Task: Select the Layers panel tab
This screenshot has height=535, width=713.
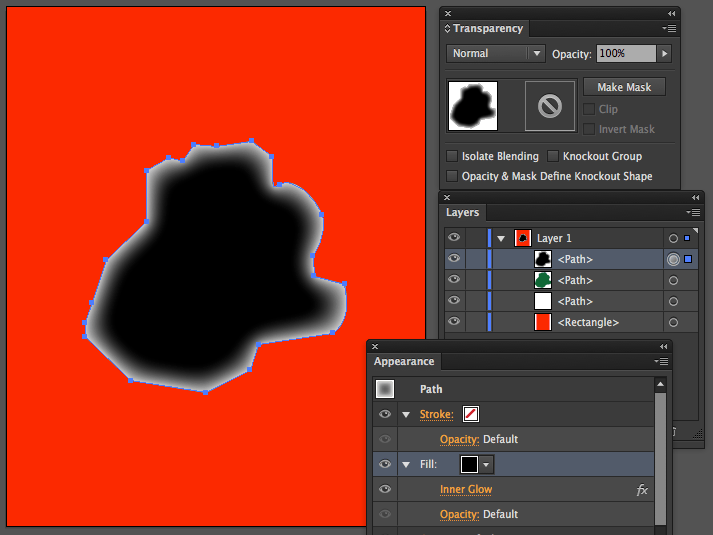Action: coord(462,213)
